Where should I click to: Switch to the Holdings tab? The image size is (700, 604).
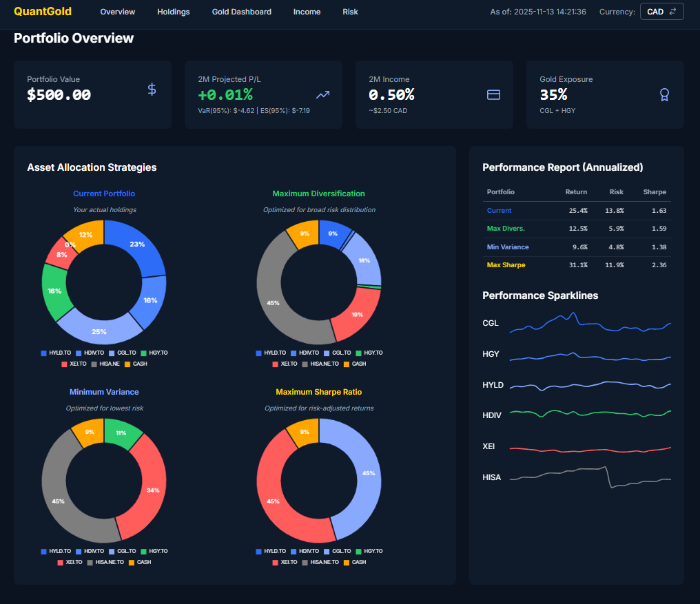[x=173, y=12]
